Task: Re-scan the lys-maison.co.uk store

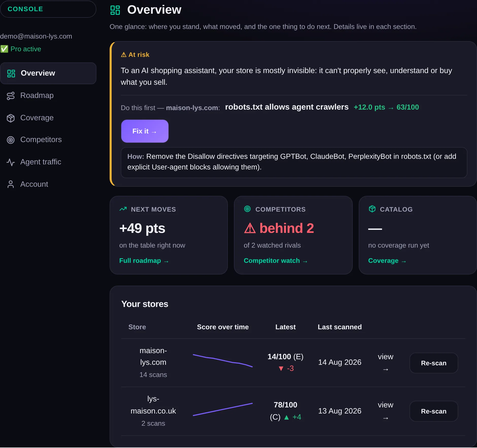Action: (x=434, y=411)
